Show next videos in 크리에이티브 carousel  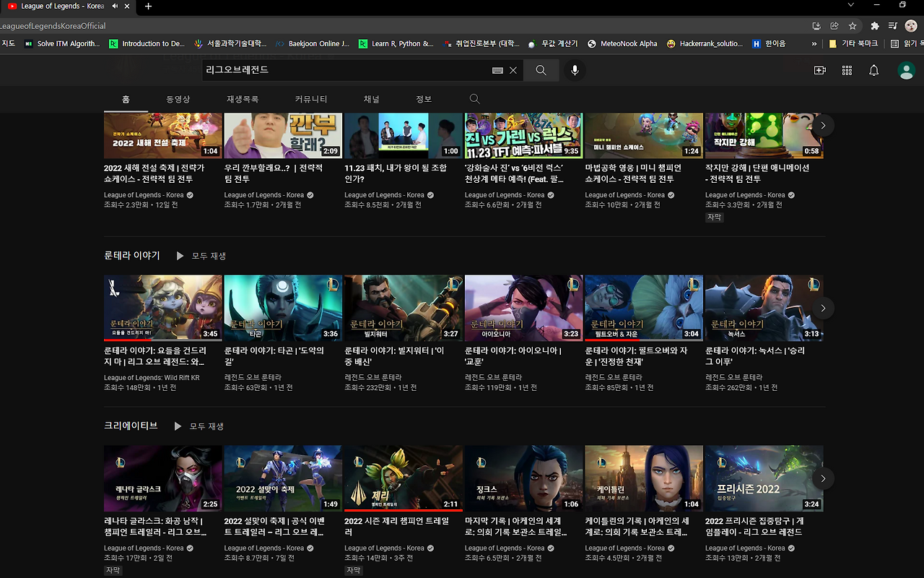[x=823, y=478]
